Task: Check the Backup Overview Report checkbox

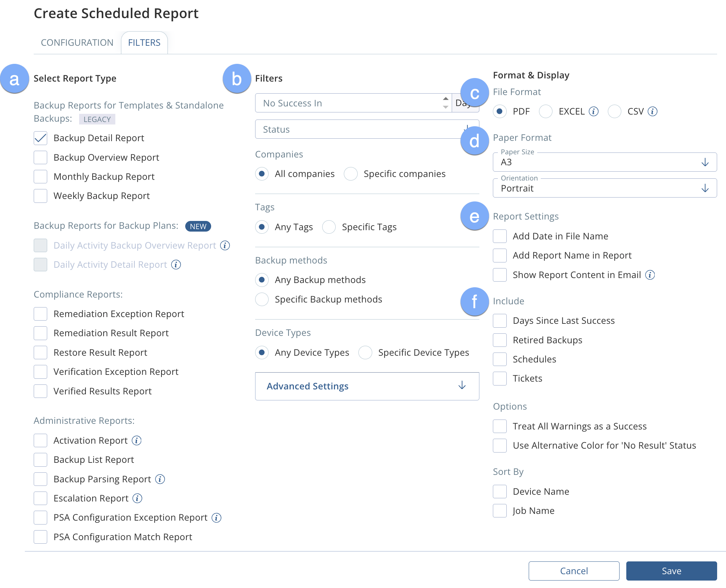Action: point(40,157)
